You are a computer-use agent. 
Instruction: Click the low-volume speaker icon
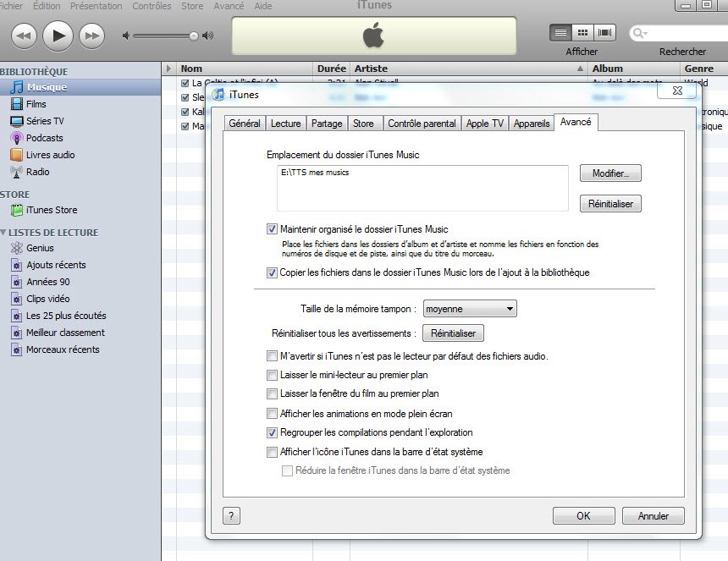pyautogui.click(x=125, y=36)
